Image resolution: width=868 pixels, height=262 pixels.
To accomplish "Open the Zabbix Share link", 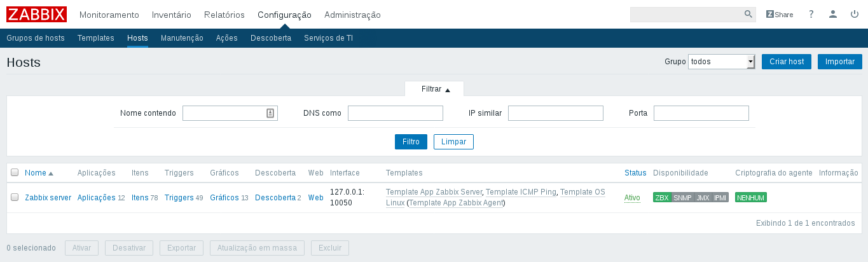I will pyautogui.click(x=780, y=15).
